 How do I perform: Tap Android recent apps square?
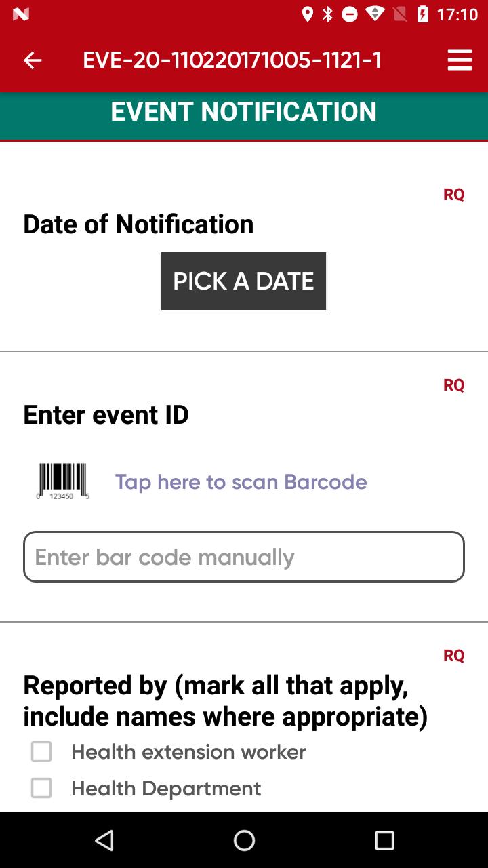point(384,841)
